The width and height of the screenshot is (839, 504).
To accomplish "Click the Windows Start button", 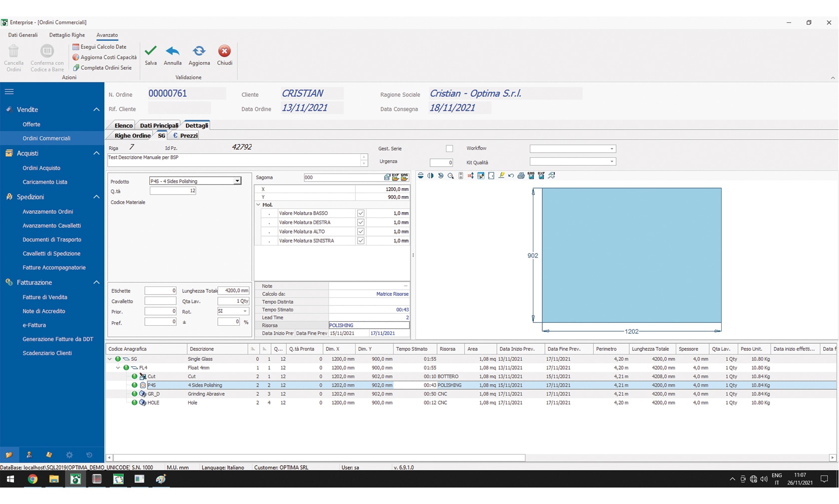I will (10, 479).
